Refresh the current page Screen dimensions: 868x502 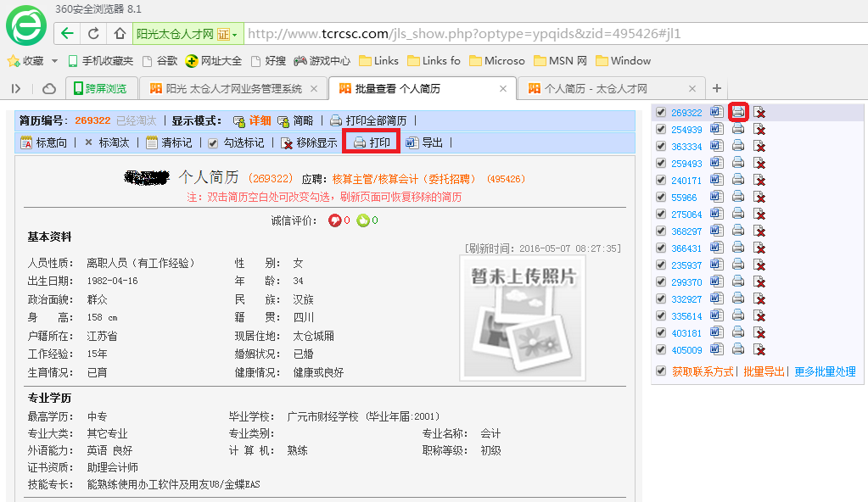click(93, 34)
